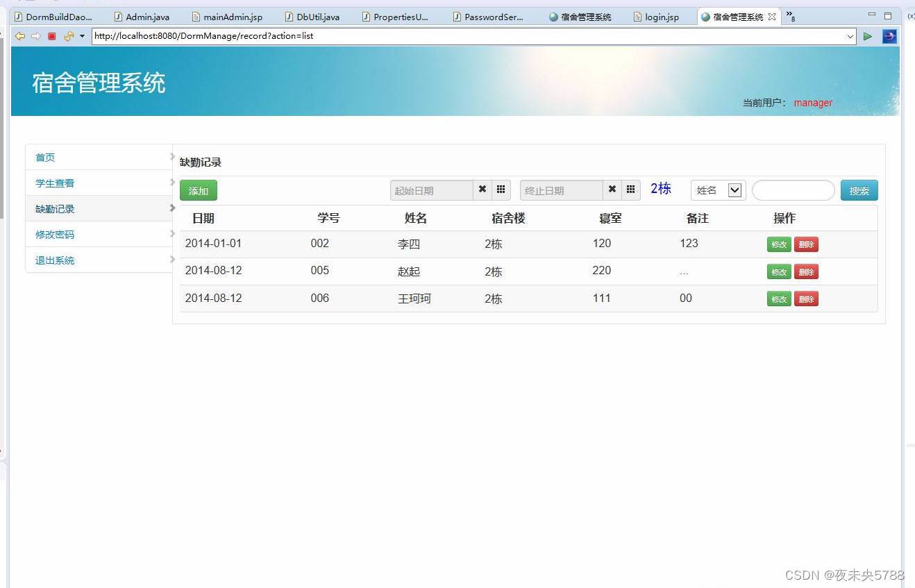Expand the 学生查看 sidebar chevron

click(173, 183)
